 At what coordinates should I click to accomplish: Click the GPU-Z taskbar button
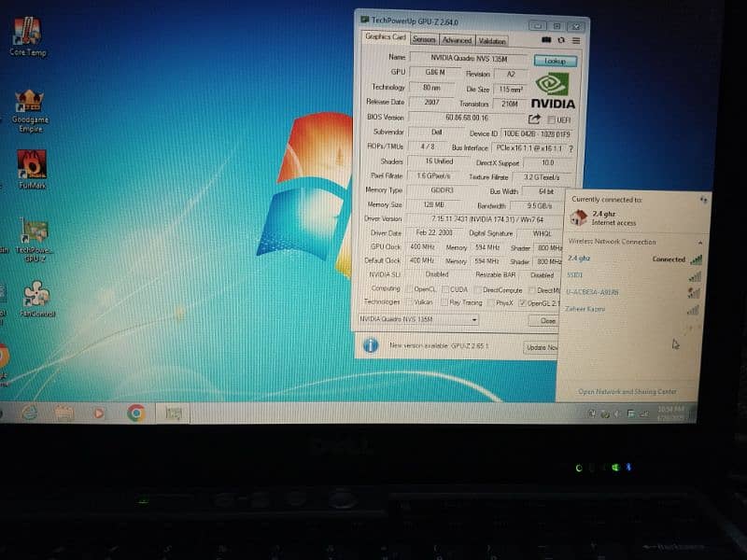pos(174,413)
